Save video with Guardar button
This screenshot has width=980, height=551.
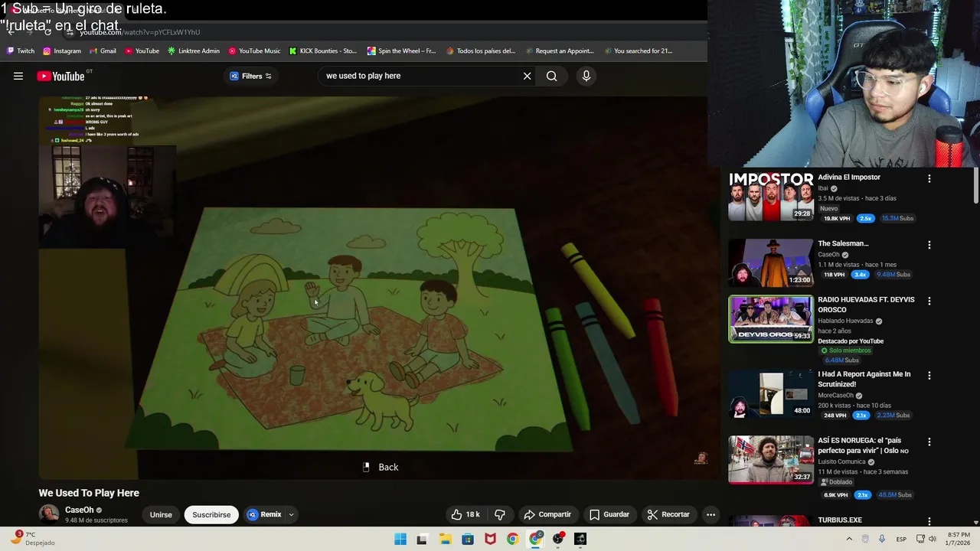click(x=609, y=514)
